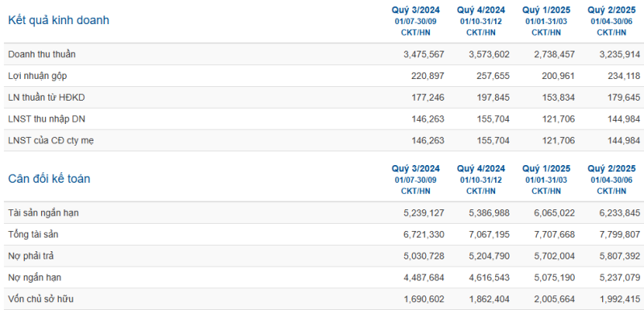Screen dimensions: 644x310
Task: Open the Cân đối kế toán heading
Action: [x=49, y=179]
